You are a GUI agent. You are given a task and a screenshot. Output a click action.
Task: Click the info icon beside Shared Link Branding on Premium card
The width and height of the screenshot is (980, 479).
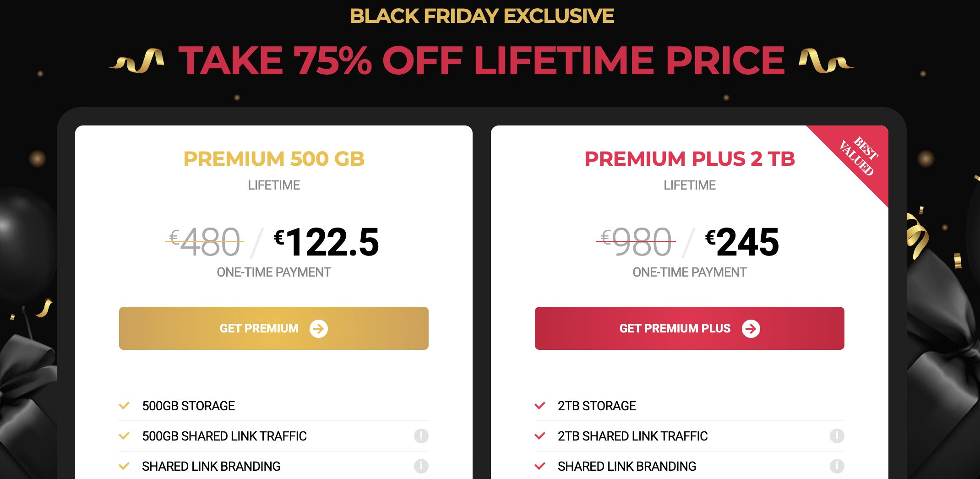[x=423, y=466]
